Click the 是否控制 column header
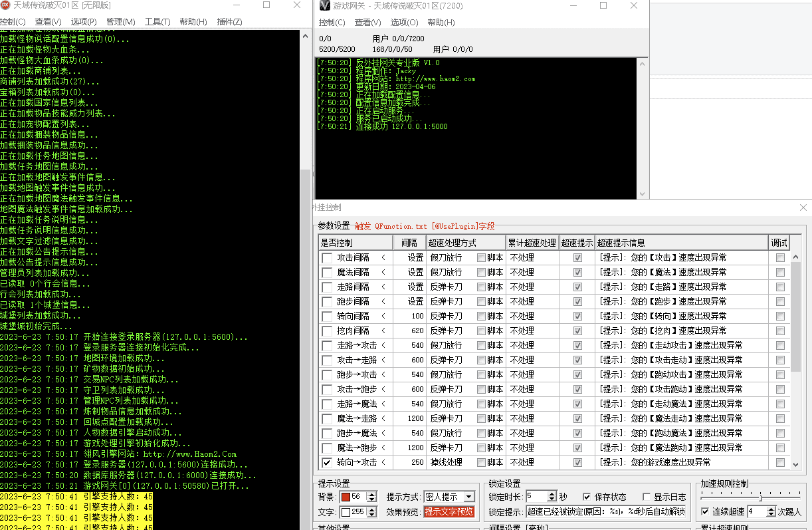Screen dimensions: 812x530 pos(355,243)
